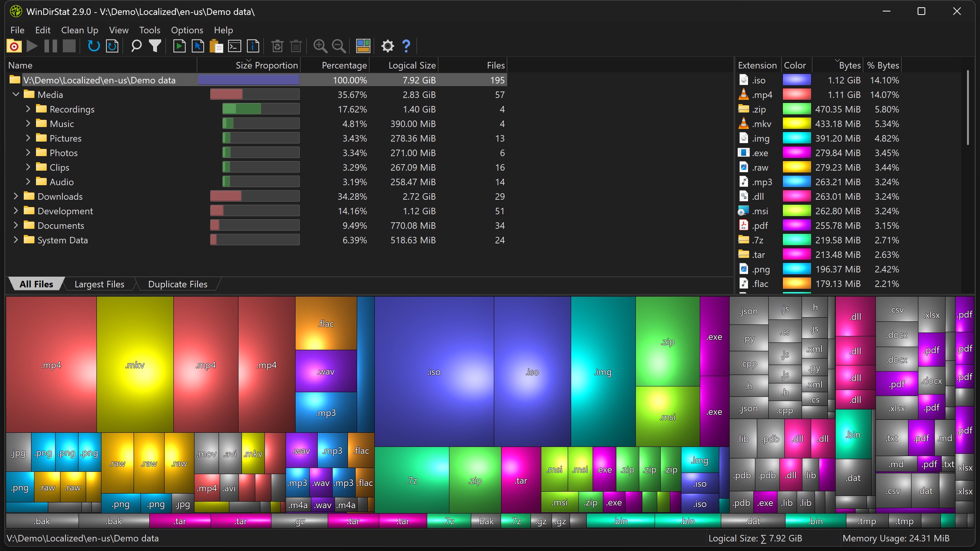Expand the Recordings folder
This screenshot has height=551, width=980.
point(28,109)
